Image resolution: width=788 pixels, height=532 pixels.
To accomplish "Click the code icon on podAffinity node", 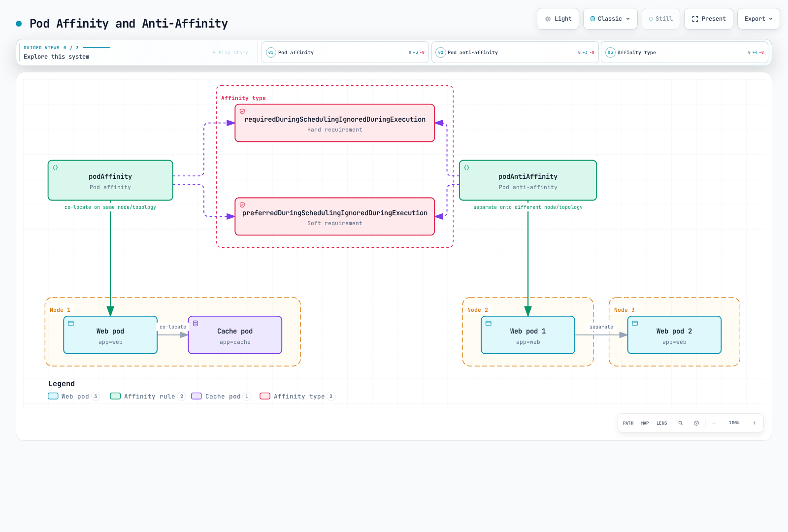I will coord(56,167).
